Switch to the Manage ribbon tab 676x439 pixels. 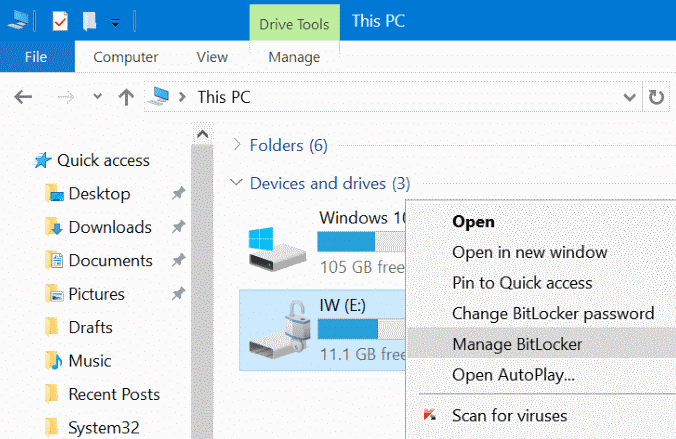[294, 57]
